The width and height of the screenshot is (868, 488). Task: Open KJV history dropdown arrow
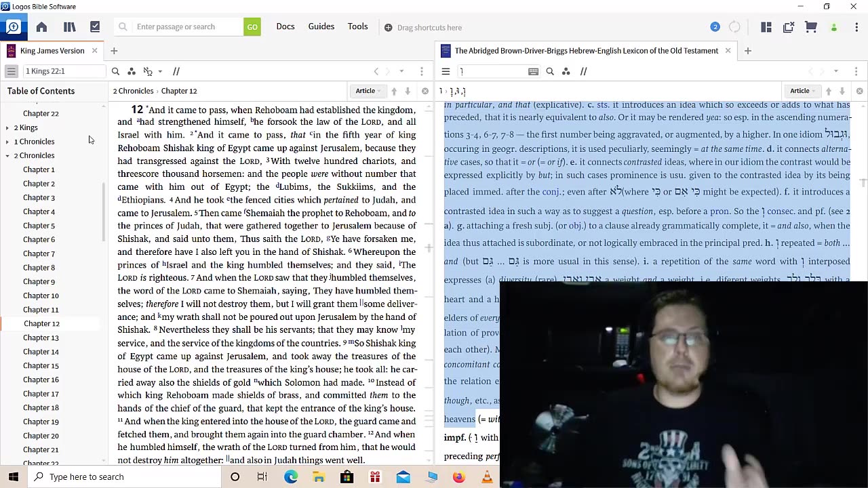401,71
